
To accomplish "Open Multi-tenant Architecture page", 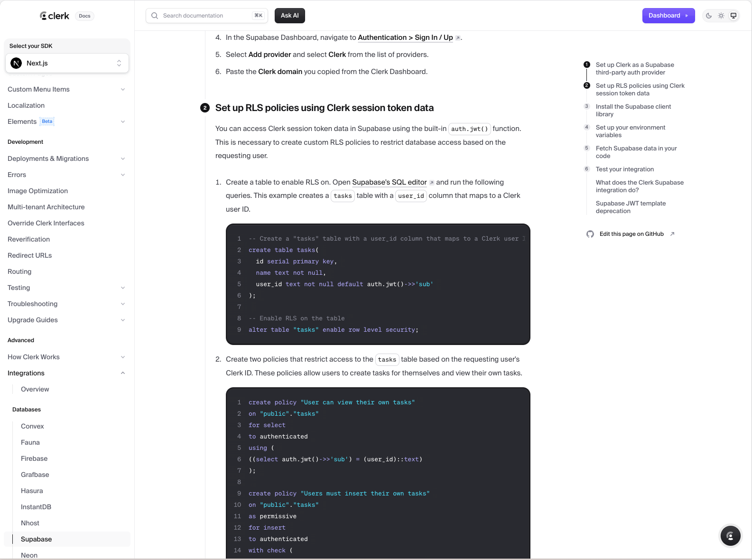I will [x=46, y=207].
